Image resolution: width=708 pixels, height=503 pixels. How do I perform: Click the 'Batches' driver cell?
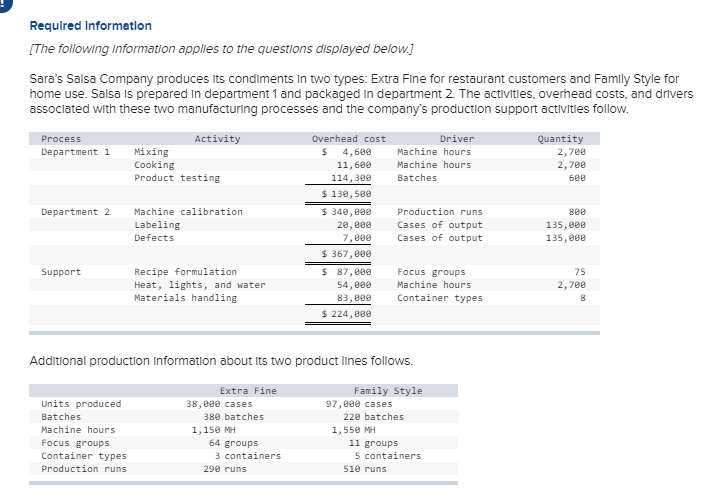click(417, 178)
